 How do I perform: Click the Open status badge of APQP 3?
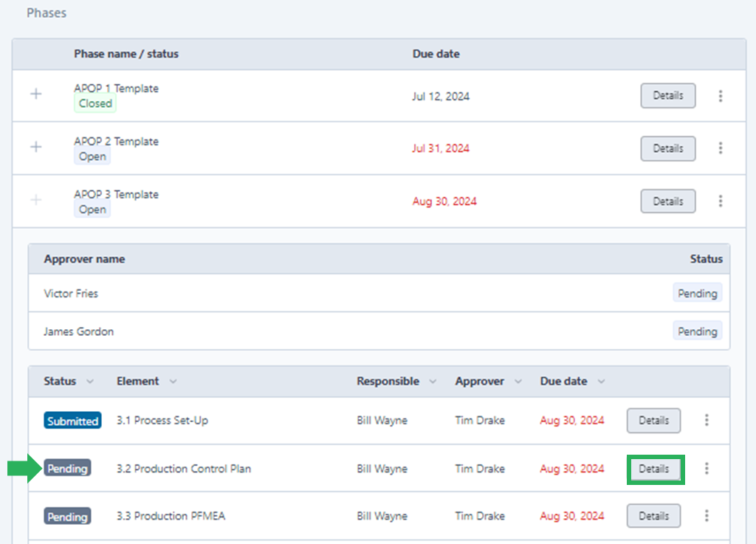(x=92, y=210)
